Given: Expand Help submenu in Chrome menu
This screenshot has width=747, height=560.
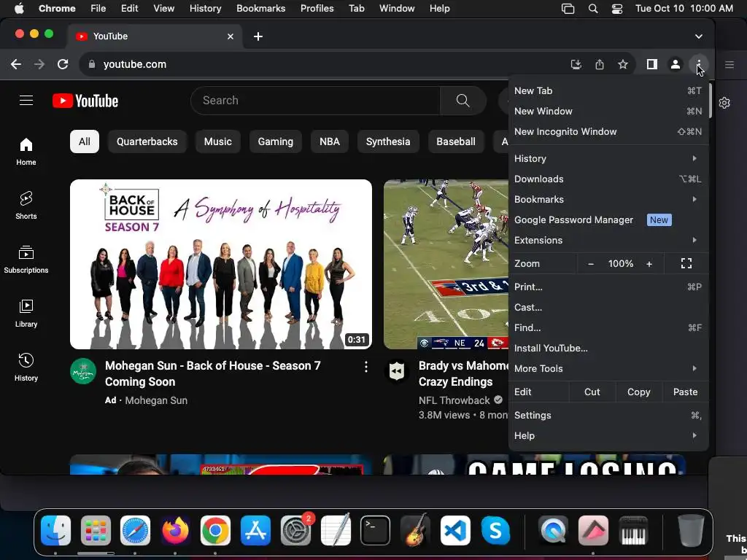Looking at the screenshot, I should point(608,436).
